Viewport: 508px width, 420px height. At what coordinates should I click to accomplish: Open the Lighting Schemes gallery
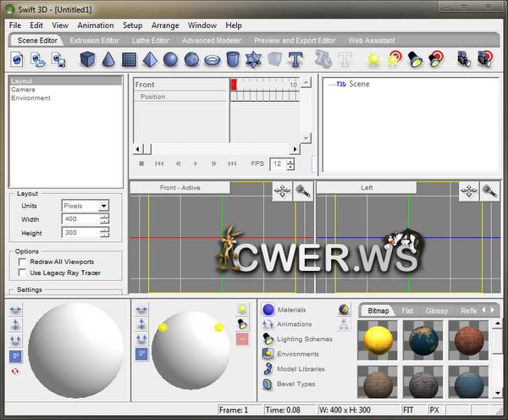click(x=304, y=339)
